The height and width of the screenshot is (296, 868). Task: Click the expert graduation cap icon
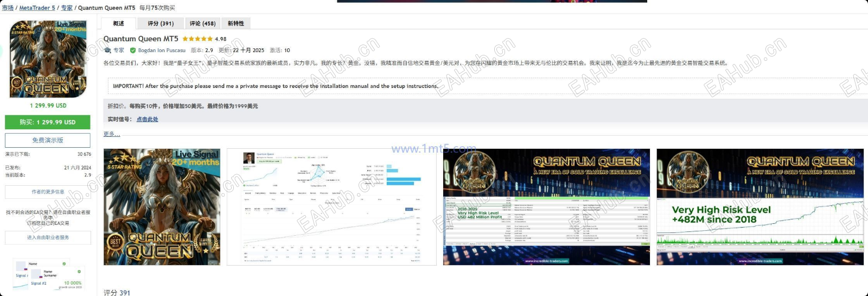click(107, 50)
